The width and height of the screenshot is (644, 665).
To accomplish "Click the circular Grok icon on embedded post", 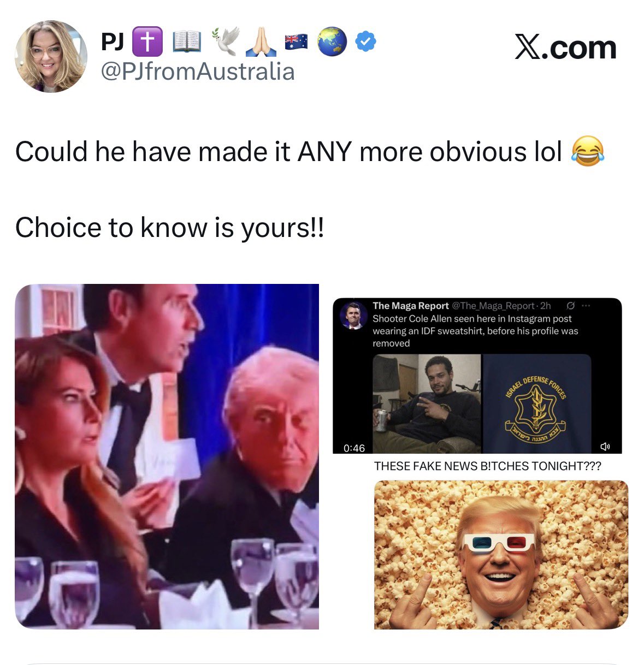I will [571, 305].
